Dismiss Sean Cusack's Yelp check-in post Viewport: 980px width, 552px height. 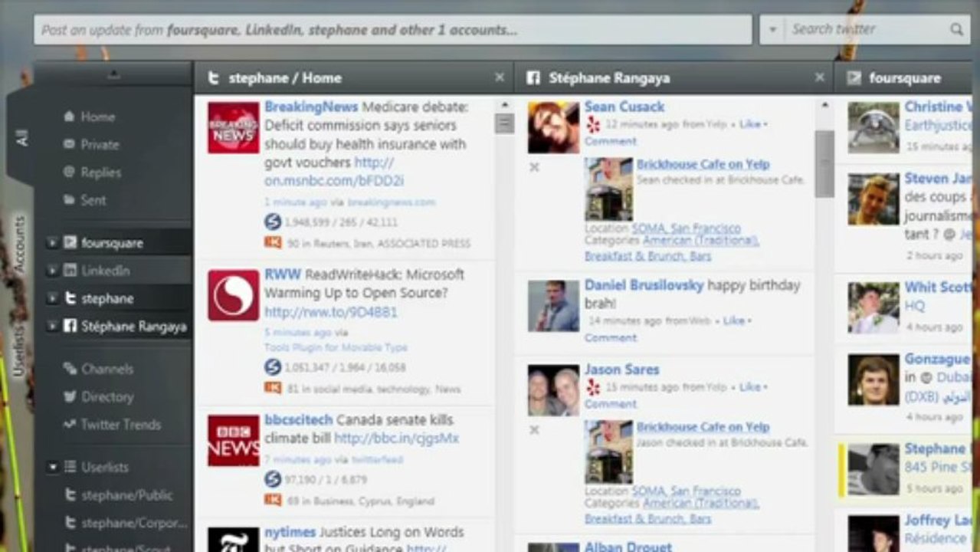coord(534,167)
